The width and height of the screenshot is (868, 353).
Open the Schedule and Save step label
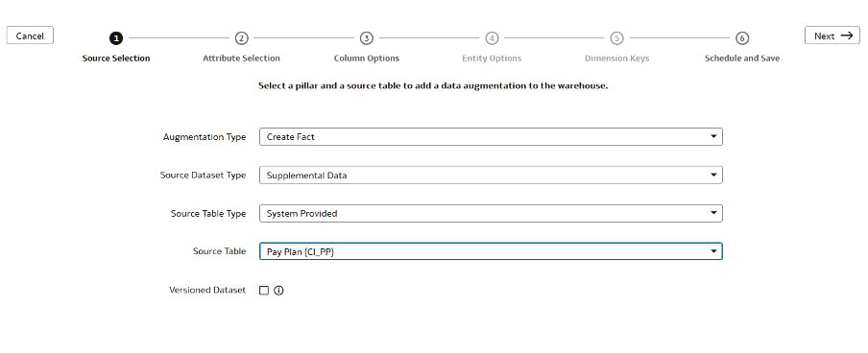(742, 59)
